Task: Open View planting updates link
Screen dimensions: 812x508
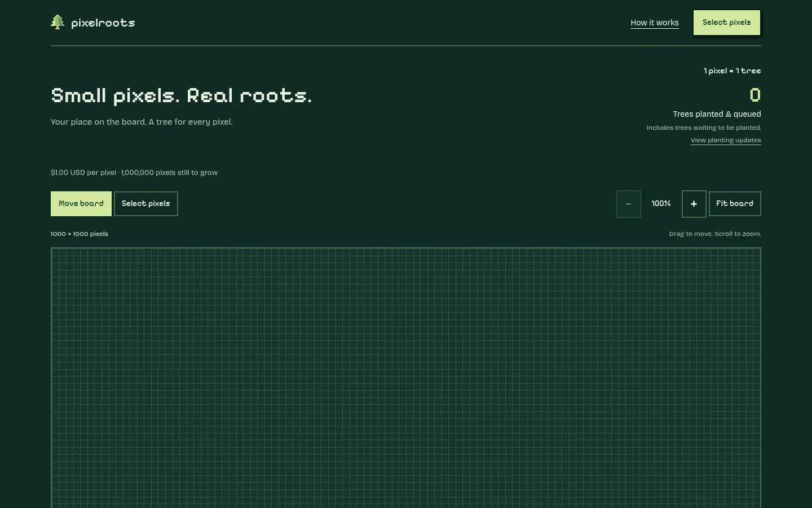Action: (726, 140)
